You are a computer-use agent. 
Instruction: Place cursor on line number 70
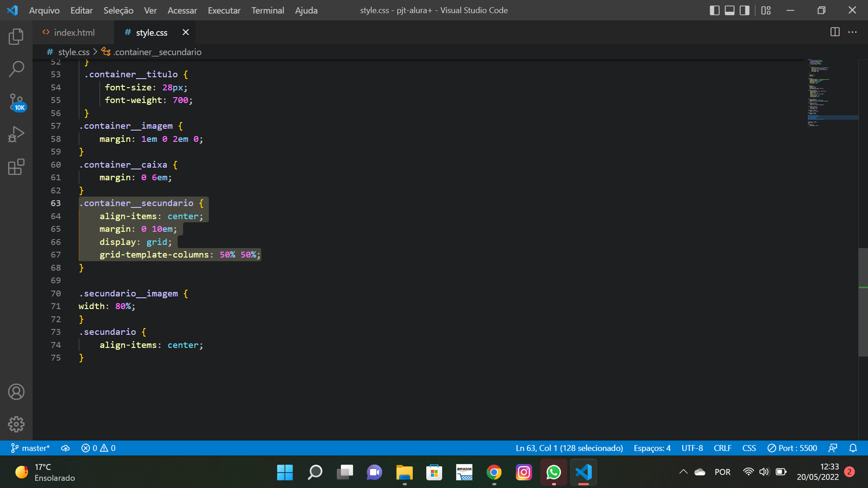pos(56,293)
